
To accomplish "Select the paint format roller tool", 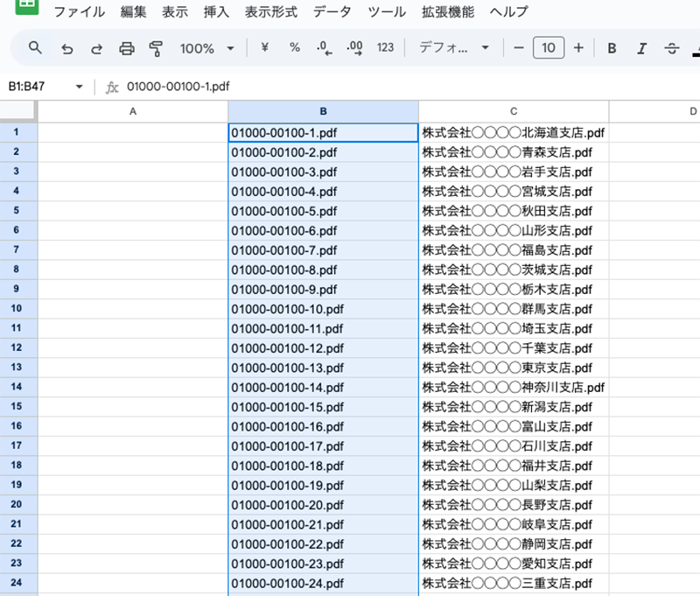I will [x=157, y=48].
